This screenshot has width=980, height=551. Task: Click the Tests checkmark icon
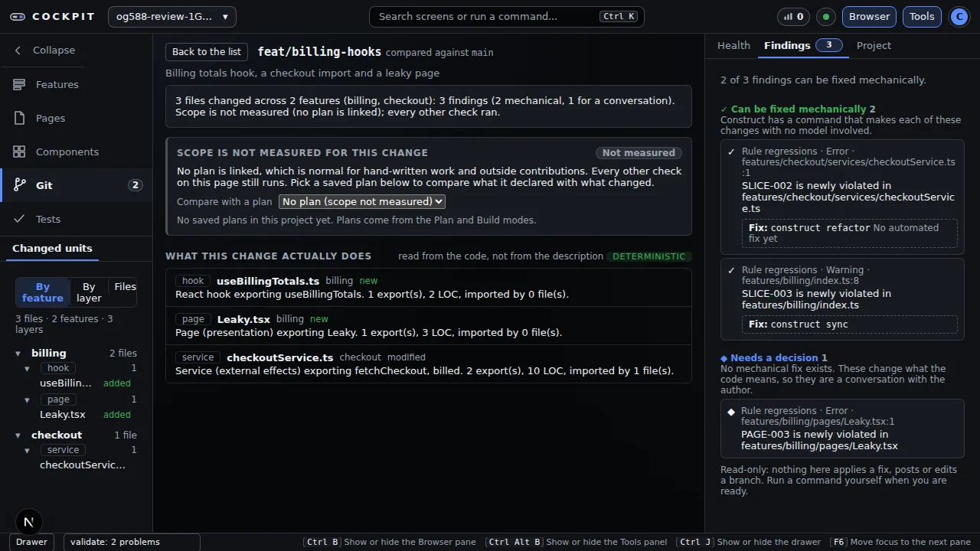(19, 219)
